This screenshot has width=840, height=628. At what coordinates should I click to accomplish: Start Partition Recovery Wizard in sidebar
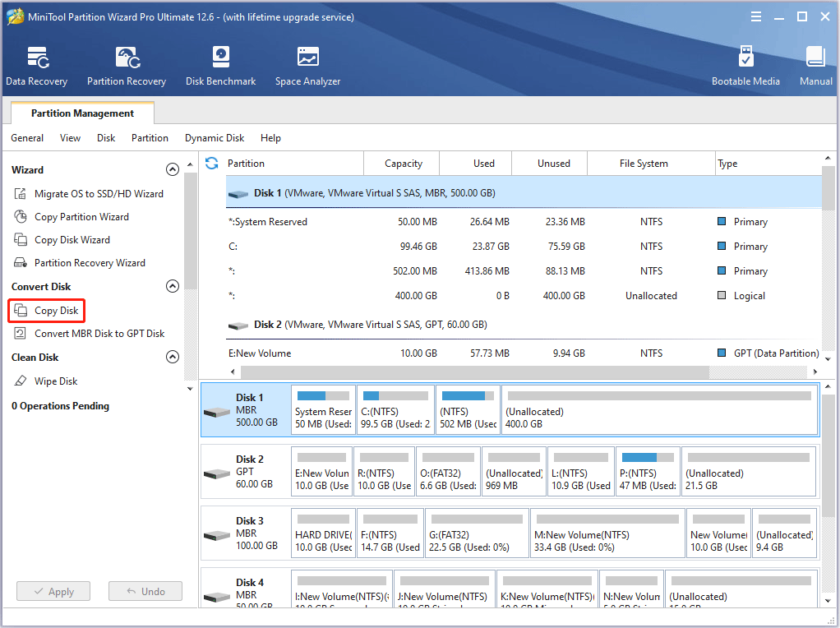click(x=79, y=262)
